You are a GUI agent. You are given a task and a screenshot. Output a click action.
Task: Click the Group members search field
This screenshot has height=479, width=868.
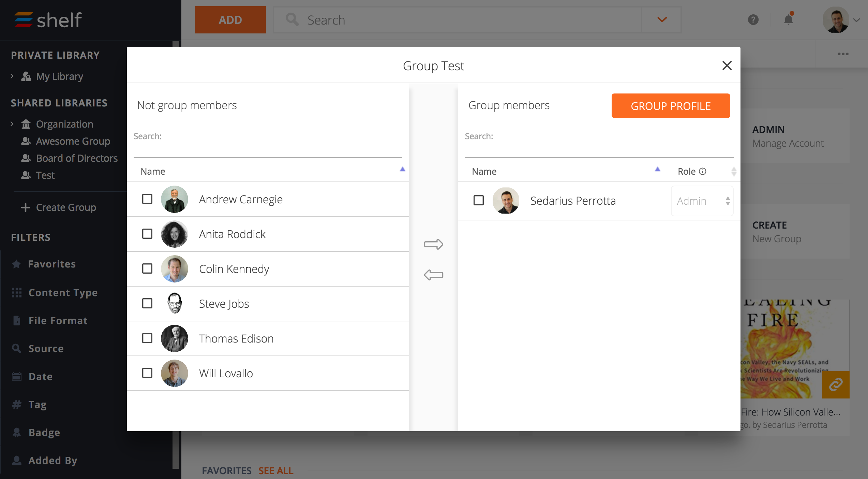click(x=599, y=149)
